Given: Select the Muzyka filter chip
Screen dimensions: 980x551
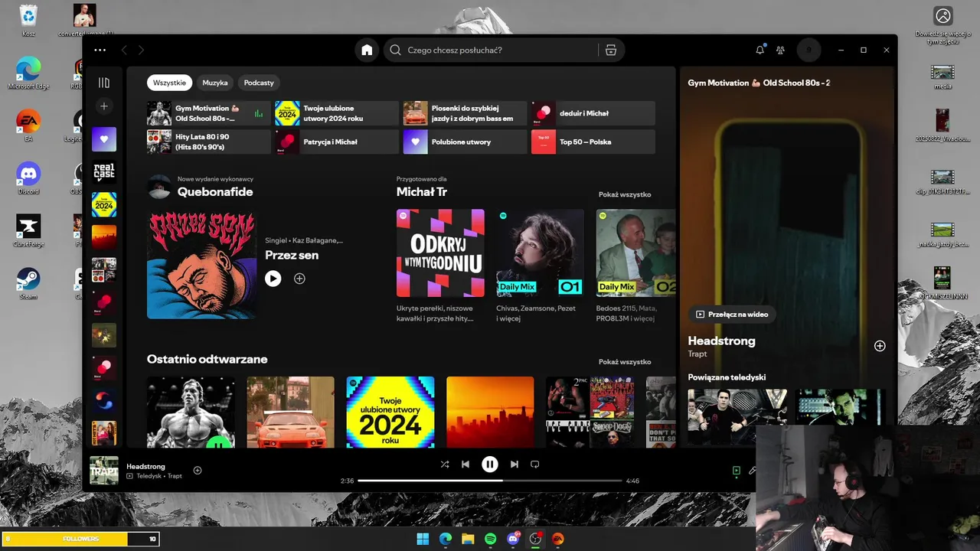Looking at the screenshot, I should (x=215, y=83).
